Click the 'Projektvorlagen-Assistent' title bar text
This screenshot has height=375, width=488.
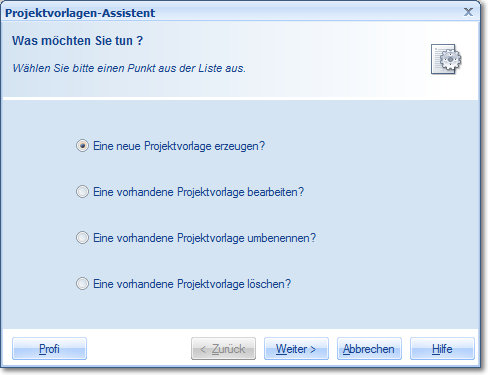(x=80, y=13)
